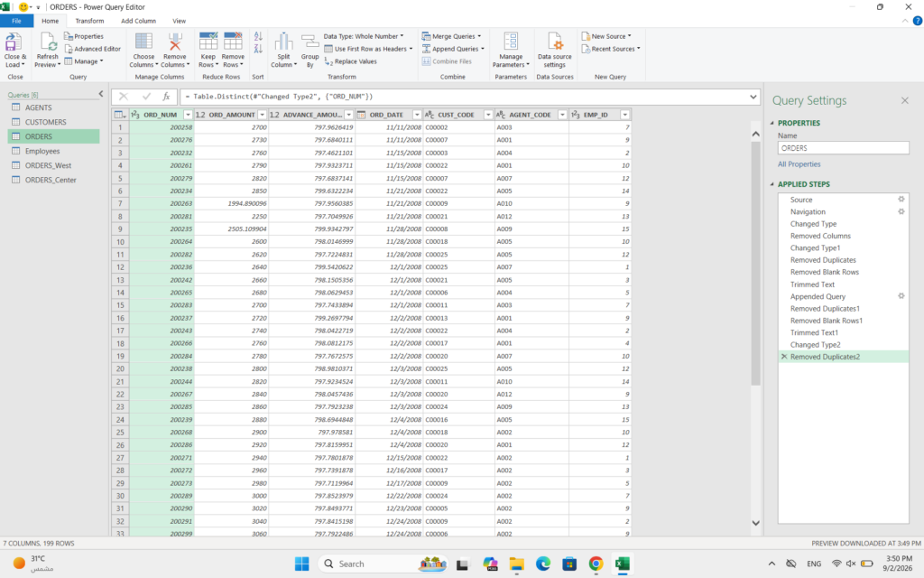Click the Manage Parameters icon

pyautogui.click(x=511, y=42)
